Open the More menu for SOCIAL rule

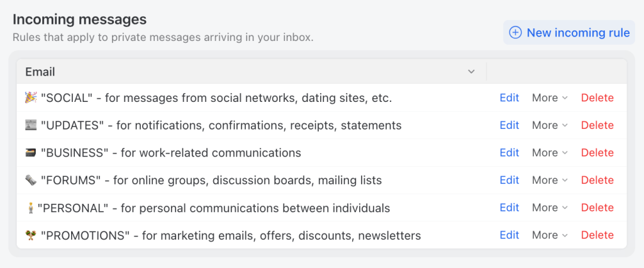(550, 98)
